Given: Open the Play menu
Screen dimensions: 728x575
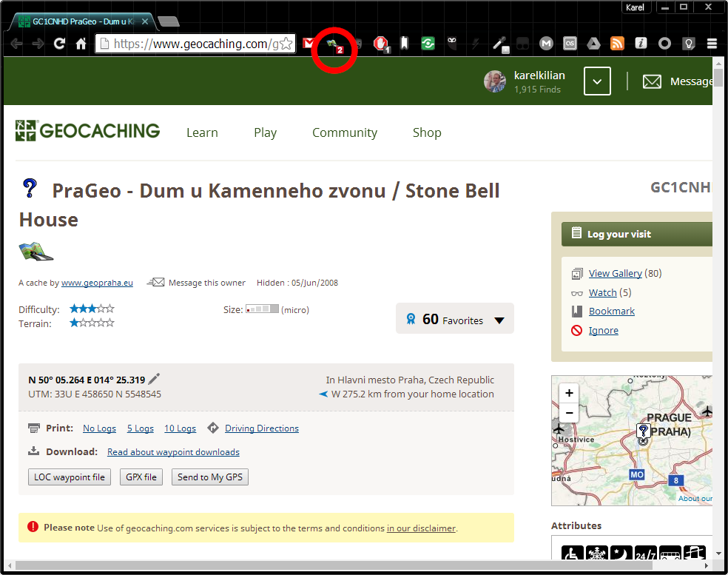Looking at the screenshot, I should [x=265, y=133].
